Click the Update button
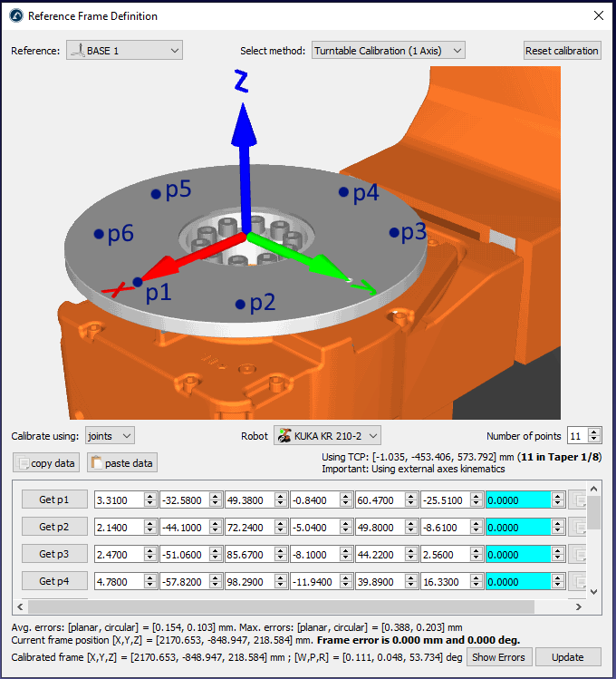The image size is (616, 679). tap(568, 657)
